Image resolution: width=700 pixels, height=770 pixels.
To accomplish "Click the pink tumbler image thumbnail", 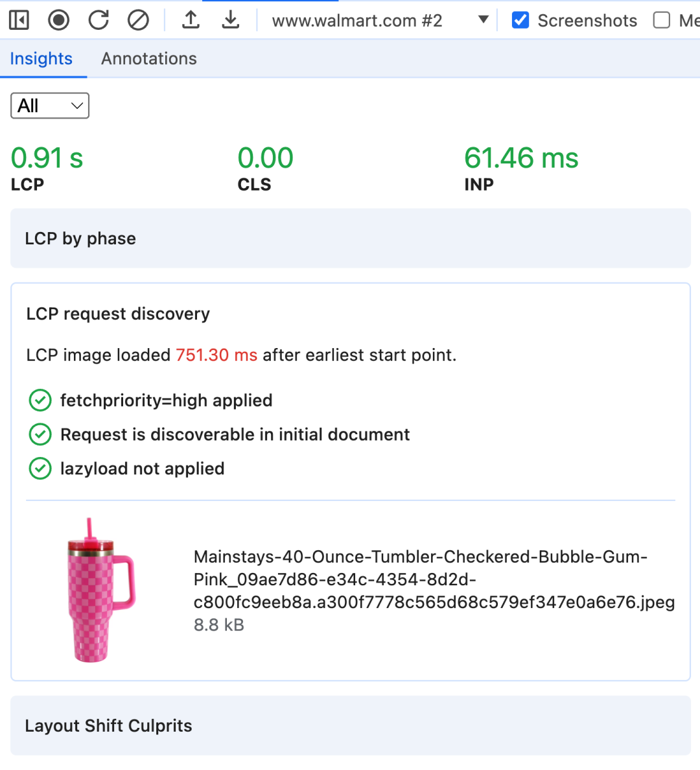I will click(100, 590).
